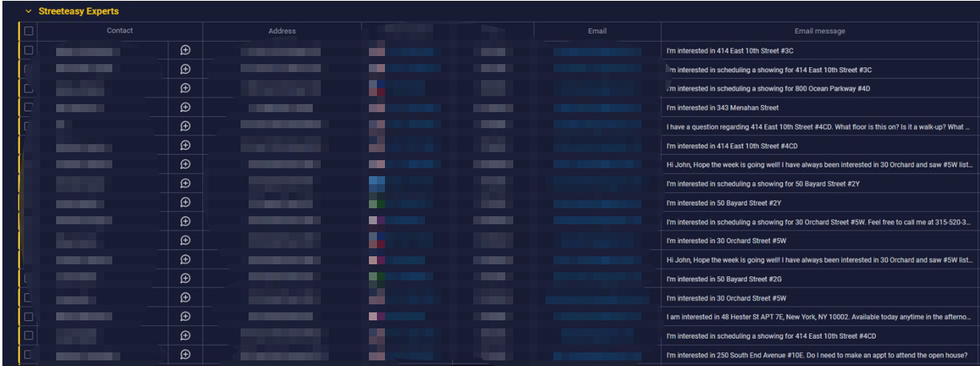Screen dimensions: 980x366
Task: Click plus icon in 'I'm interested in 414 East 10th Street #4CD' row
Action: 185,146
